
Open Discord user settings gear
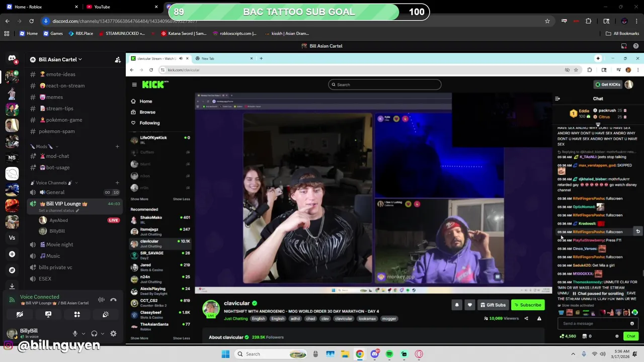tap(113, 333)
